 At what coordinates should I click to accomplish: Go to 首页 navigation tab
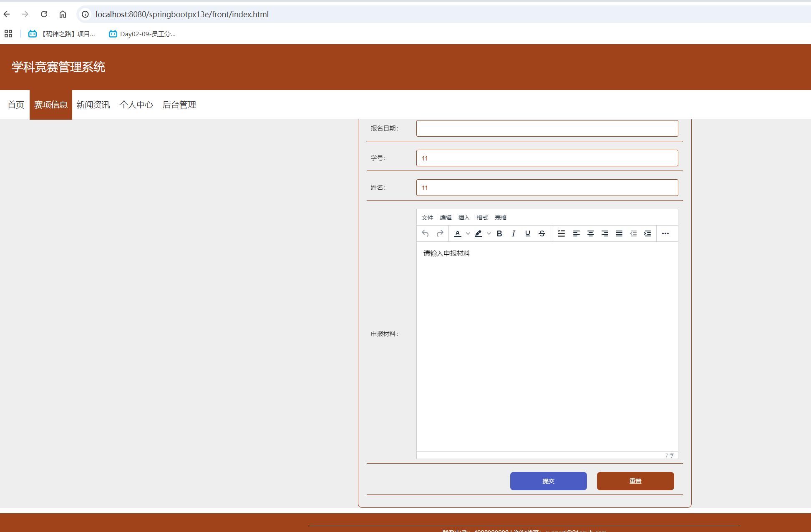pos(16,105)
